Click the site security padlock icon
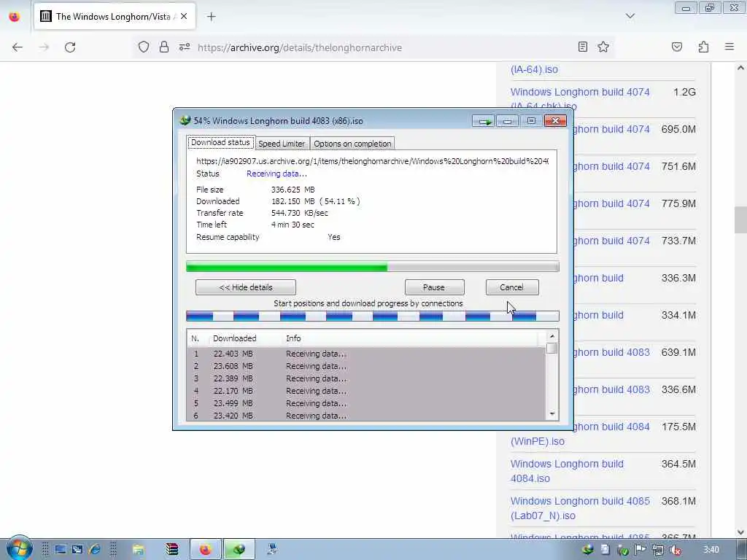This screenshot has width=747, height=560. point(164,47)
